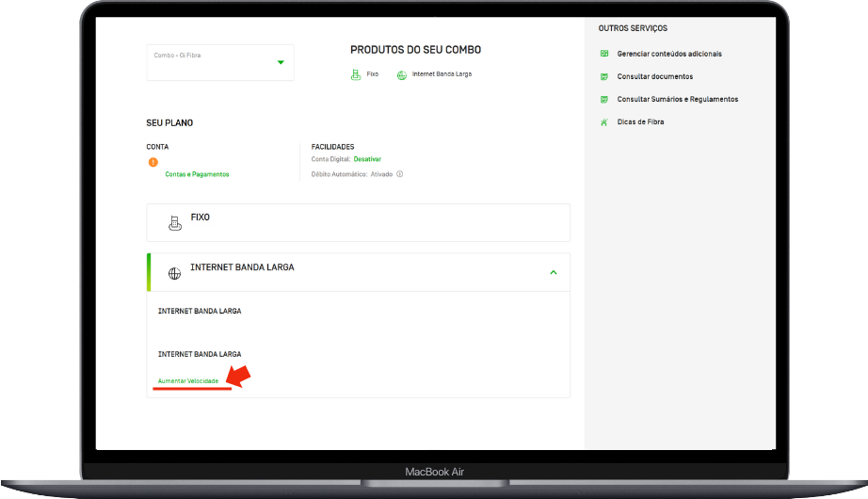Open Consultar documentos
868x499 pixels.
pyautogui.click(x=655, y=76)
